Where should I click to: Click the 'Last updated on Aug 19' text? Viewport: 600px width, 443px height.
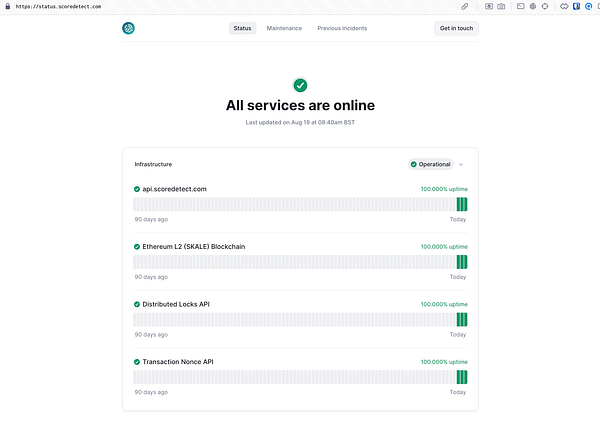(300, 122)
